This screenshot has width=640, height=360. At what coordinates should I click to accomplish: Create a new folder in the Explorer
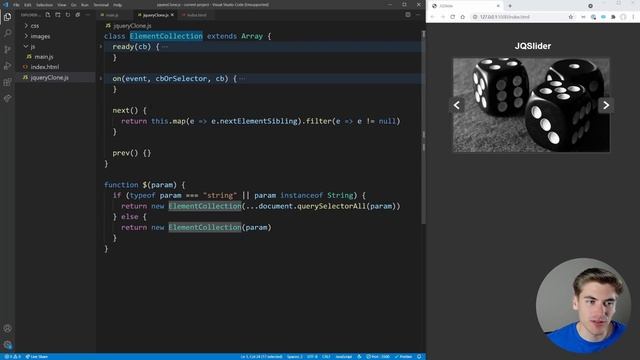coord(58,15)
